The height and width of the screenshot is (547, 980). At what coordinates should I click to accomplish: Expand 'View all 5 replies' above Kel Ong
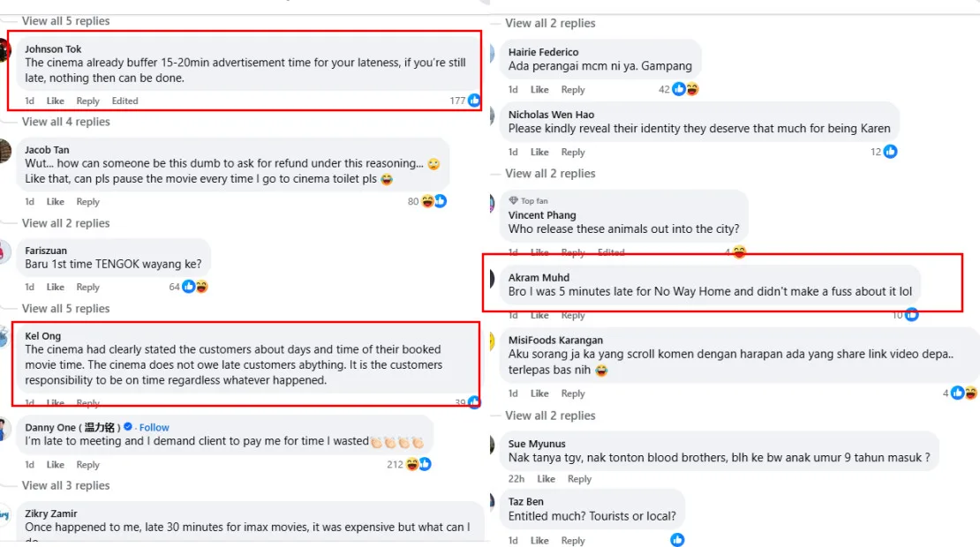pos(66,309)
